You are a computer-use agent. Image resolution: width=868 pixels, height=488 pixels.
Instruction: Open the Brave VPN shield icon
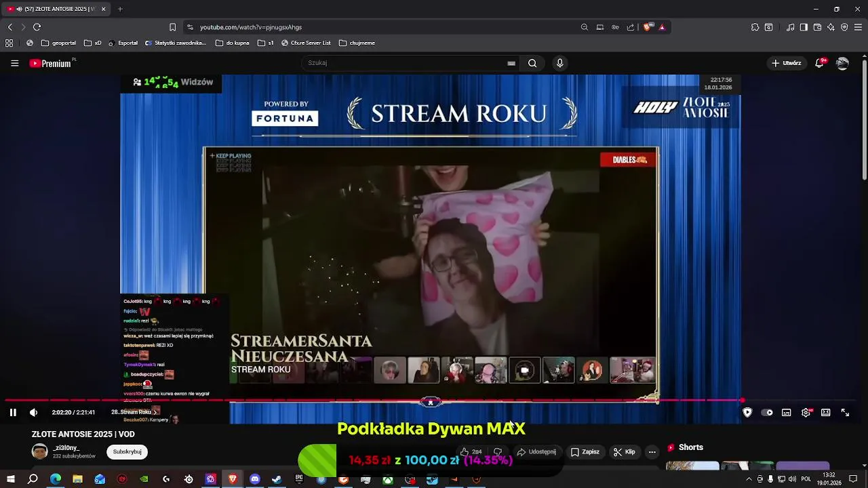point(844,27)
